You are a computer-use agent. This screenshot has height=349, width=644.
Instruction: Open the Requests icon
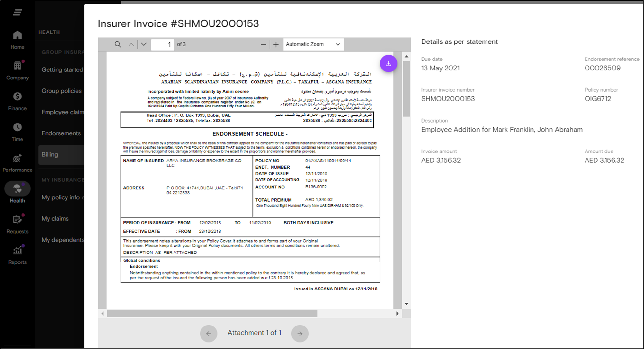pyautogui.click(x=17, y=220)
